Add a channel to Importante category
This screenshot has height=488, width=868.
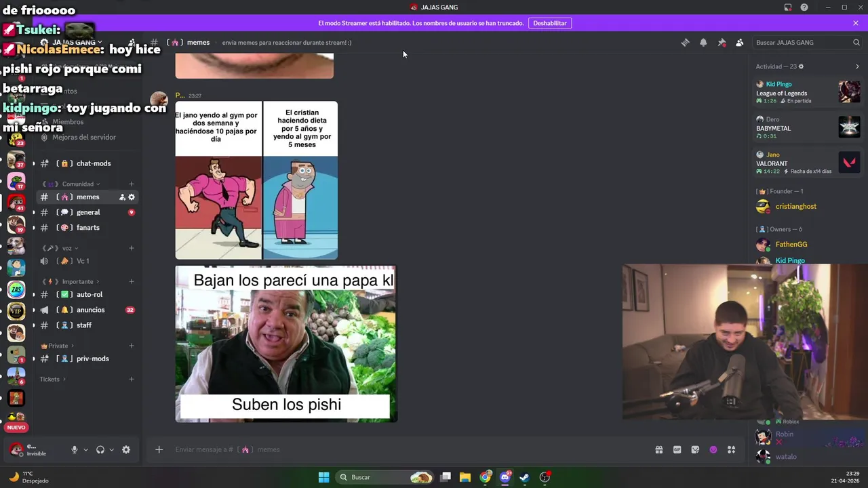point(132,281)
